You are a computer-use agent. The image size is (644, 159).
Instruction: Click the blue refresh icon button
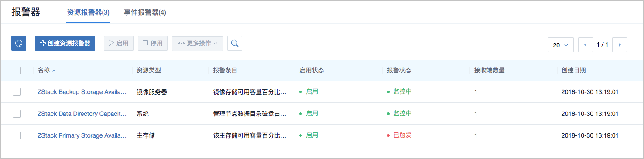point(19,43)
